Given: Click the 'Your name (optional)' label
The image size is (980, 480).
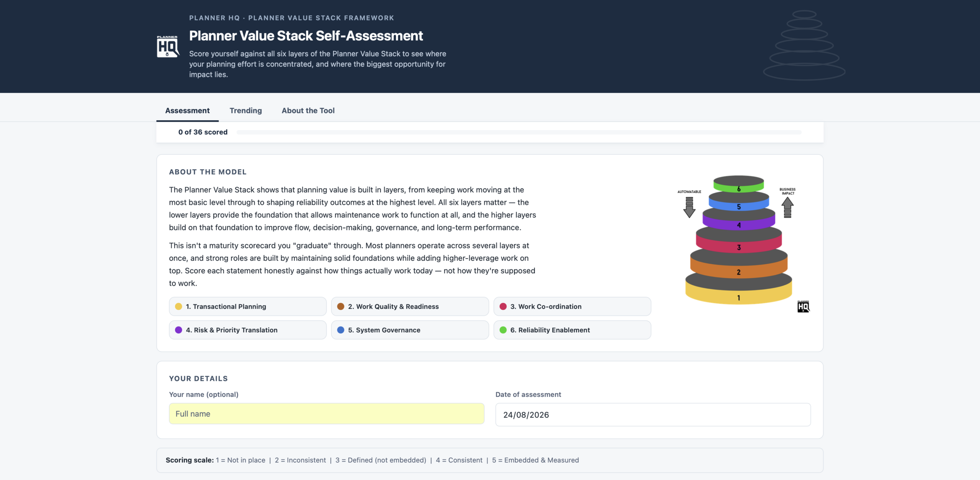Looking at the screenshot, I should coord(204,395).
